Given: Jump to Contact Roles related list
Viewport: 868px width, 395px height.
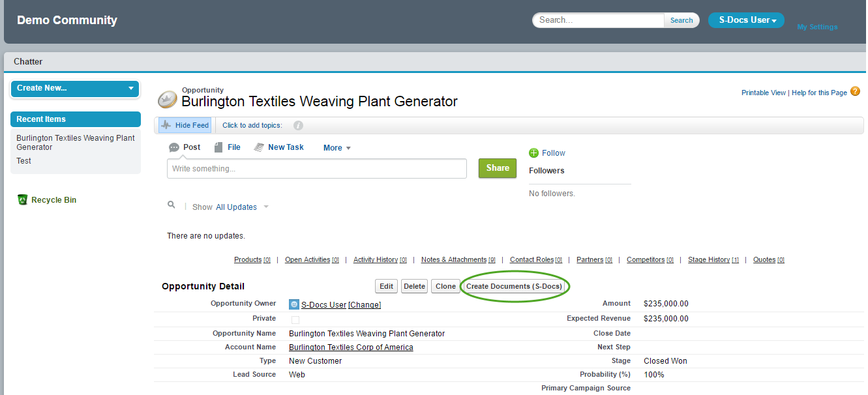Looking at the screenshot, I should tap(536, 260).
